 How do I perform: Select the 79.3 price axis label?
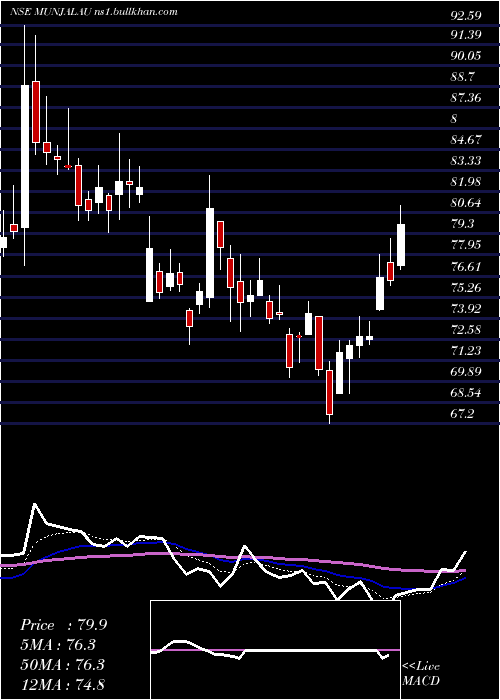(462, 224)
